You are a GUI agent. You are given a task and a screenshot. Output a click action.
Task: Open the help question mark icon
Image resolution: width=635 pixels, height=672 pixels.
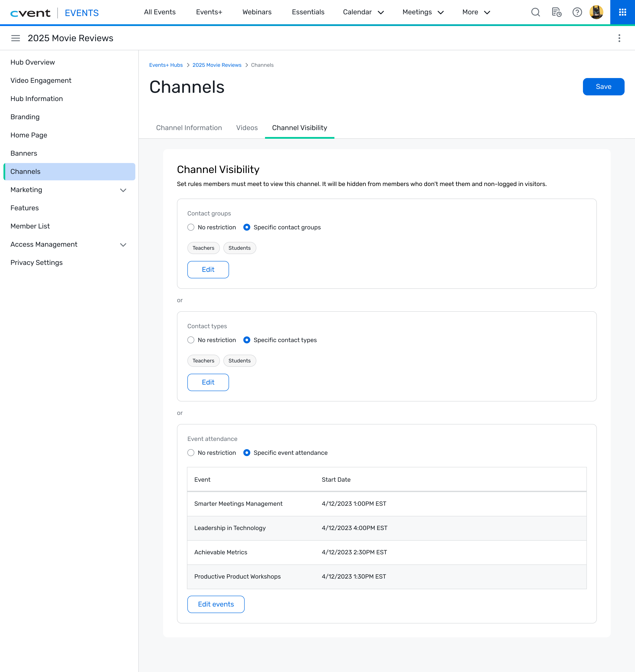point(577,13)
